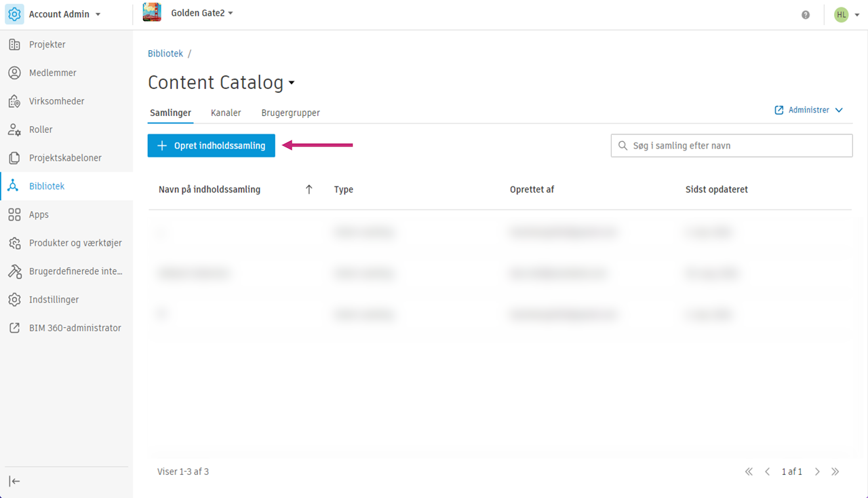The height and width of the screenshot is (498, 868).
Task: Click the Medlemmer person icon
Action: click(x=14, y=73)
